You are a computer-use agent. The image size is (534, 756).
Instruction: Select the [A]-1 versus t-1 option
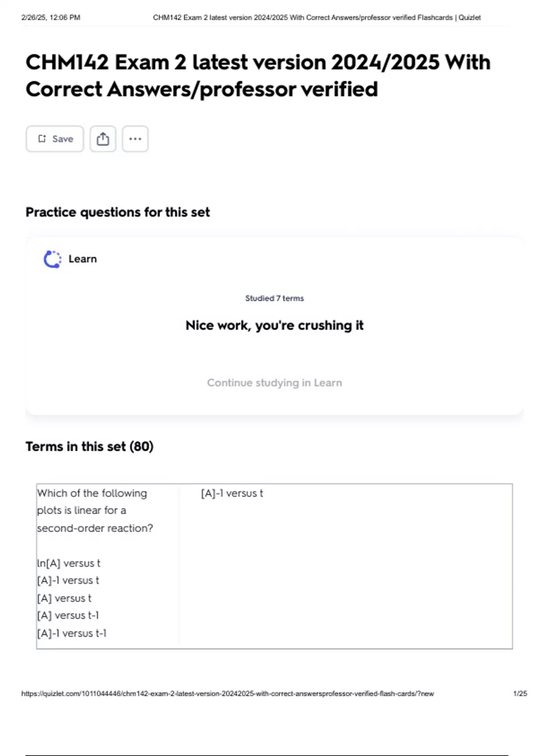point(72,633)
